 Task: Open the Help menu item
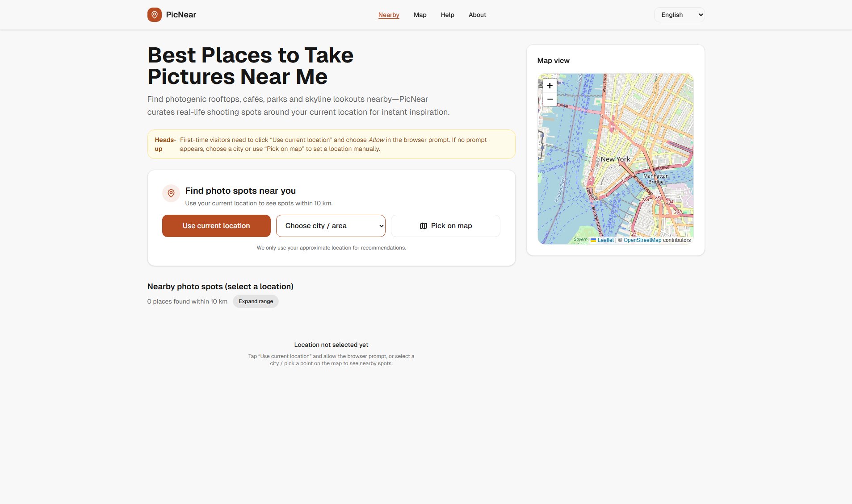pyautogui.click(x=447, y=15)
